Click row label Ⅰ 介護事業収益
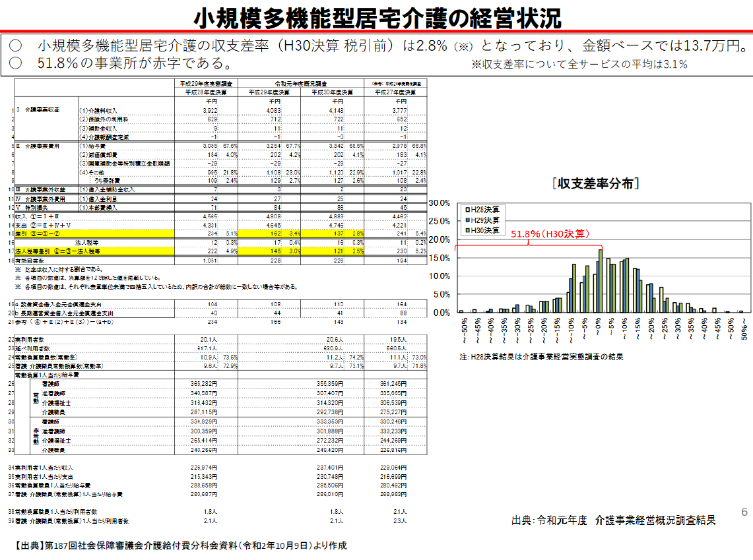The image size is (753, 560). coord(38,110)
